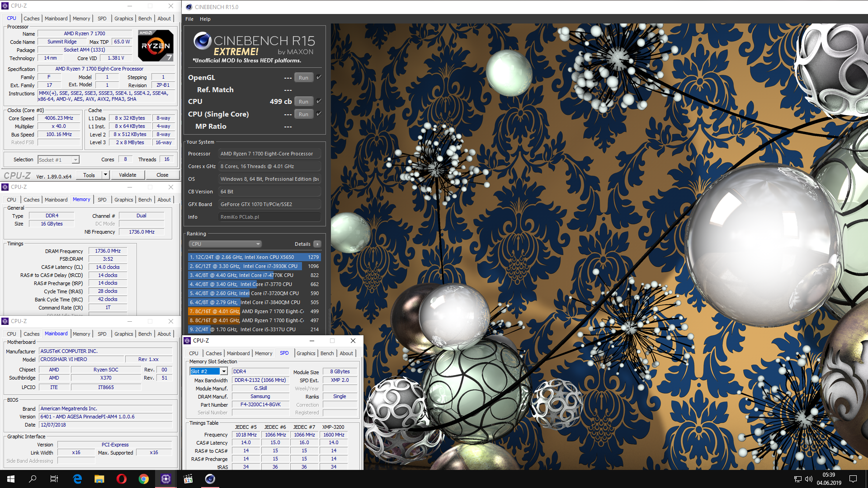Select ranking row Intel Core i7-3930K
This screenshot has width=868, height=488.
[254, 266]
